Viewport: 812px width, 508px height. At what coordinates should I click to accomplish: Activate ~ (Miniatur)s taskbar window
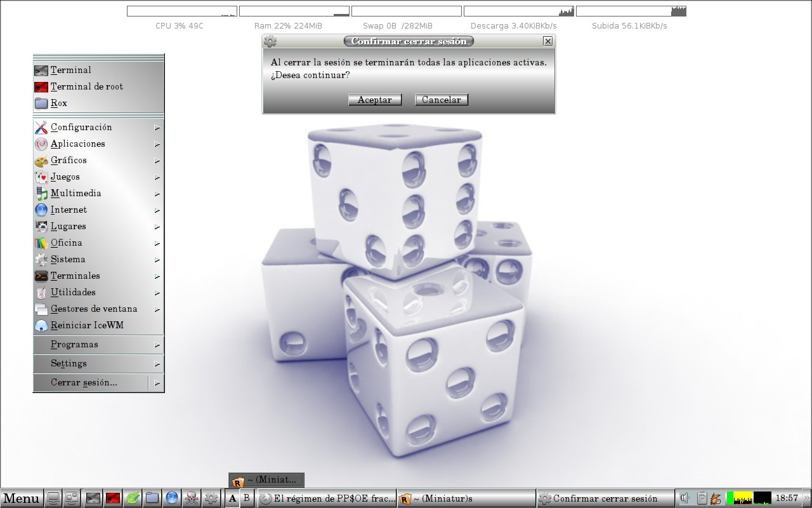coord(466,498)
